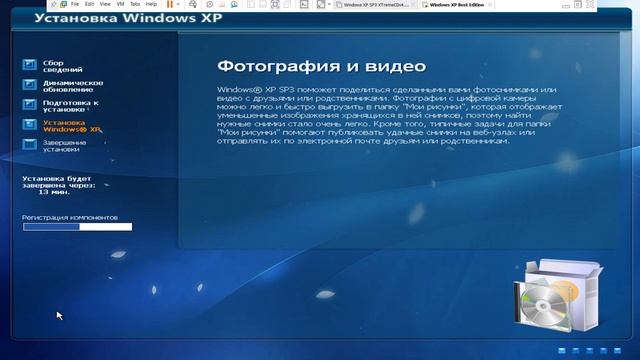This screenshot has height=360, width=640.
Task: Pause the virtual machine with orange pause icon
Action: tap(170, 4)
